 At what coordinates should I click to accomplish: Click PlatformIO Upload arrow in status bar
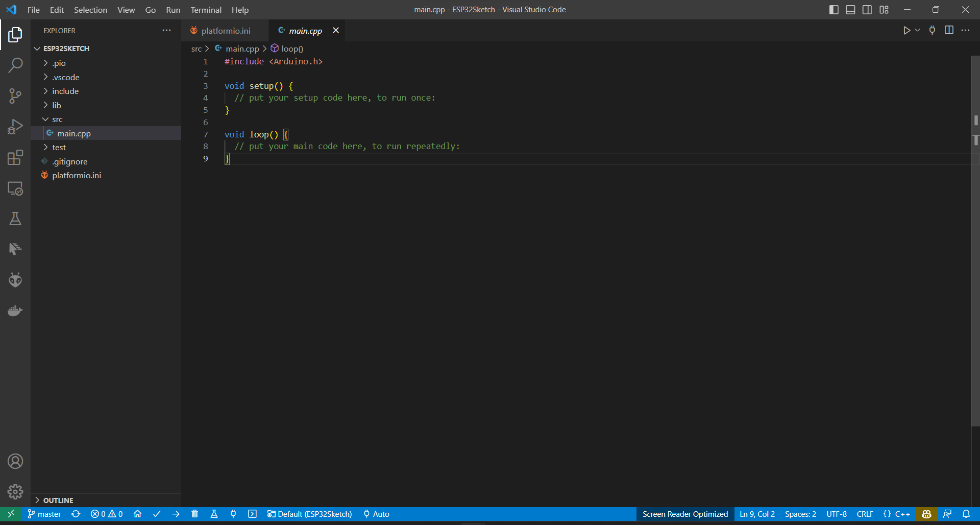coord(176,514)
